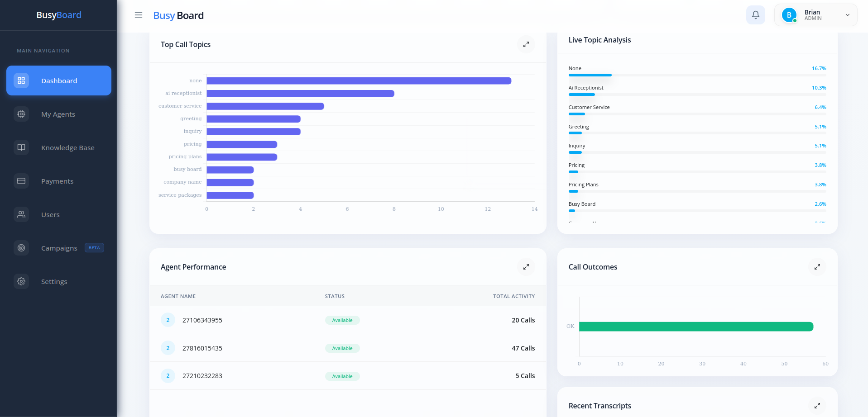The image size is (868, 417).
Task: Select agent name 27816015435
Action: (x=202, y=348)
